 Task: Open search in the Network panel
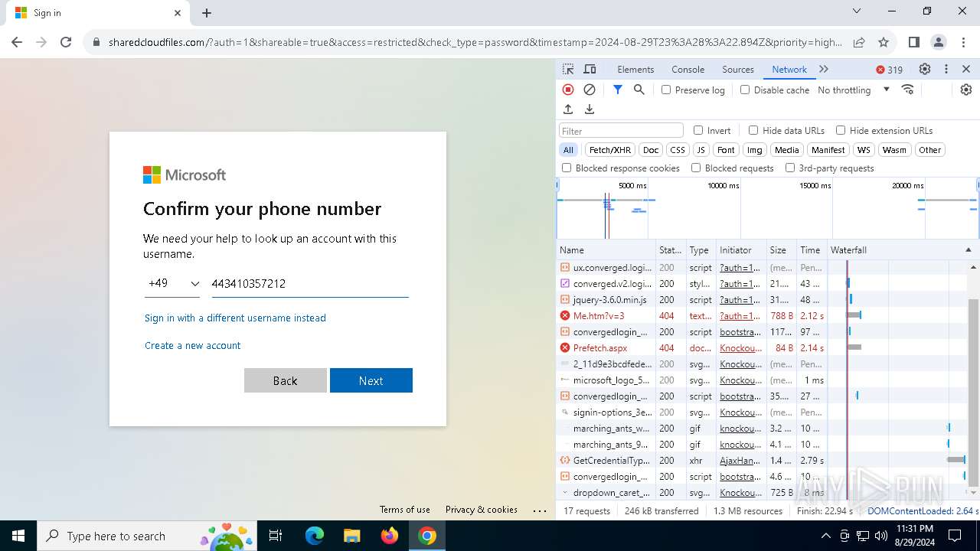(639, 90)
